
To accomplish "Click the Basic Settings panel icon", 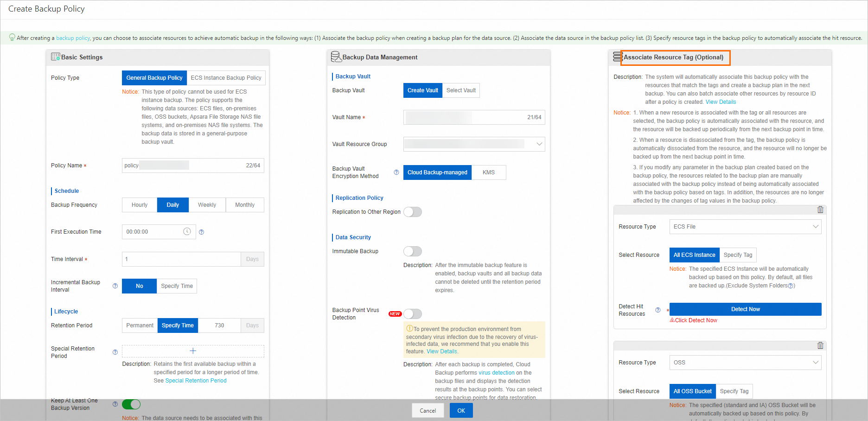I will tap(56, 57).
